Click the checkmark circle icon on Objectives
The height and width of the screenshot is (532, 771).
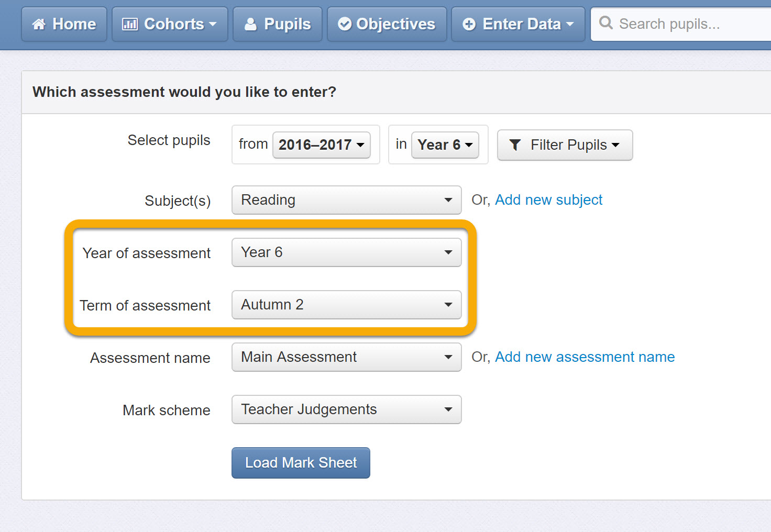coord(345,24)
